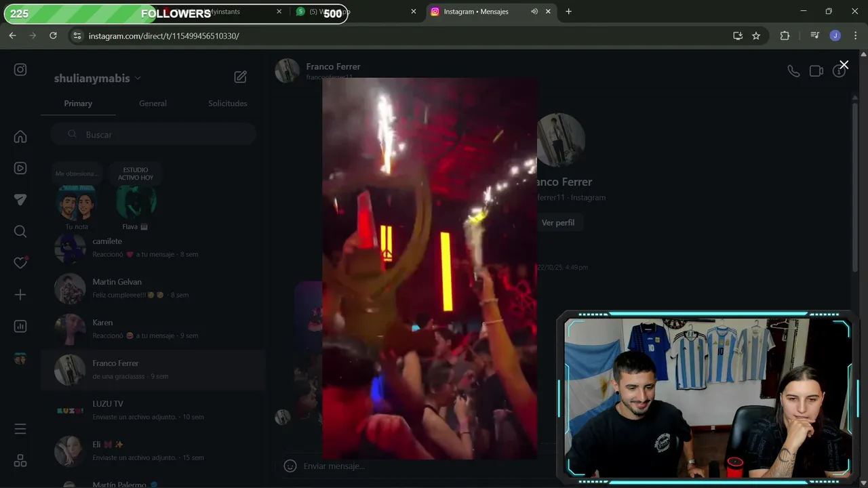
Task: Select Instagram Mensajes browser tab
Action: click(x=492, y=12)
